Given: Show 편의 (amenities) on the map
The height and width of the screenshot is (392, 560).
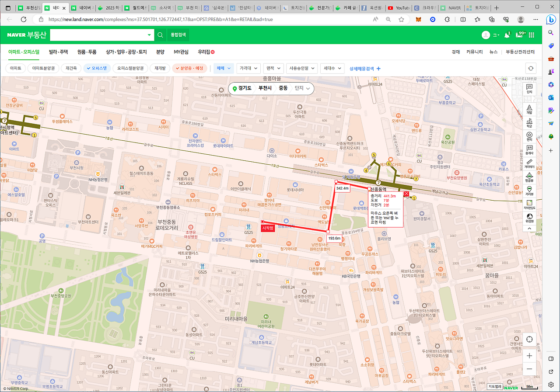Looking at the screenshot, I should click(x=529, y=136).
